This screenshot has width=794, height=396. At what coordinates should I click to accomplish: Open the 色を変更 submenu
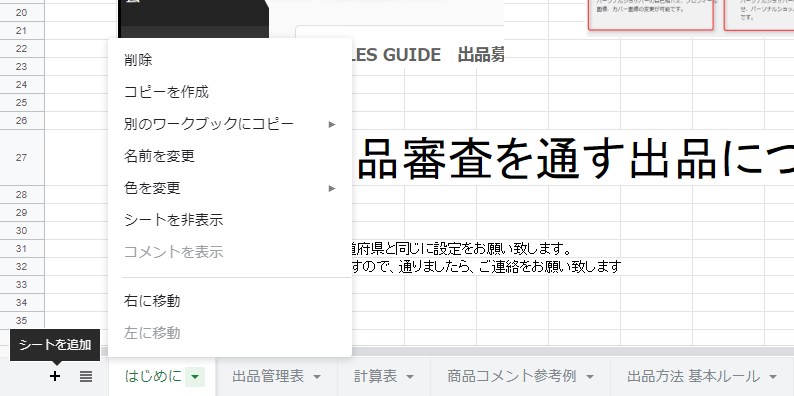click(230, 188)
